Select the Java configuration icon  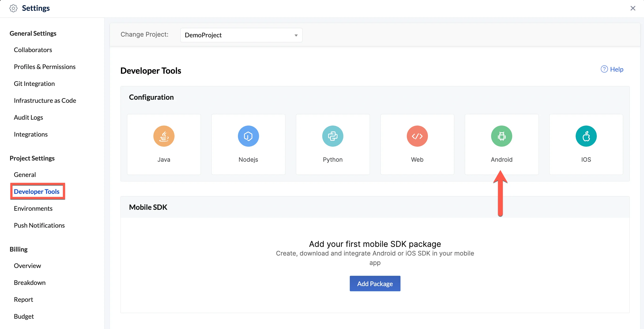[x=164, y=136]
